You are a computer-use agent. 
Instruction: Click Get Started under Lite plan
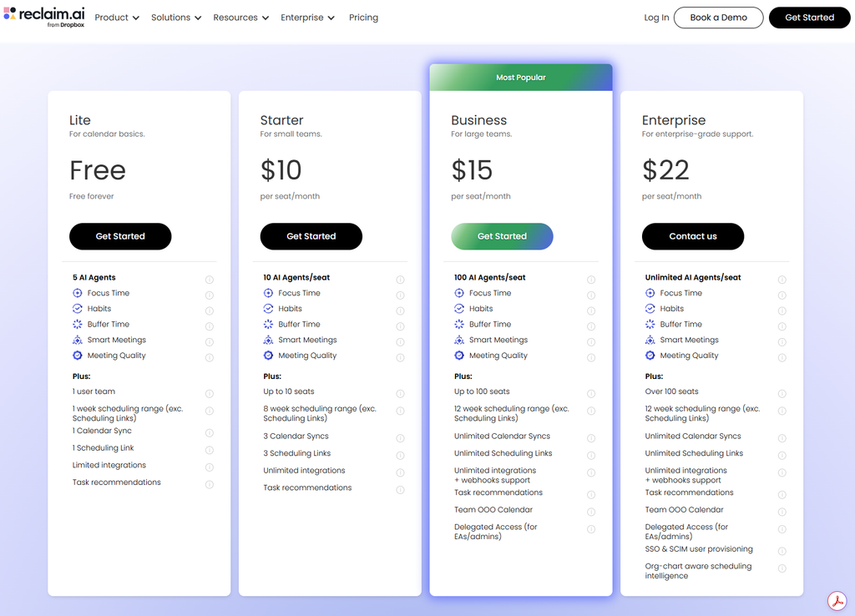[120, 236]
